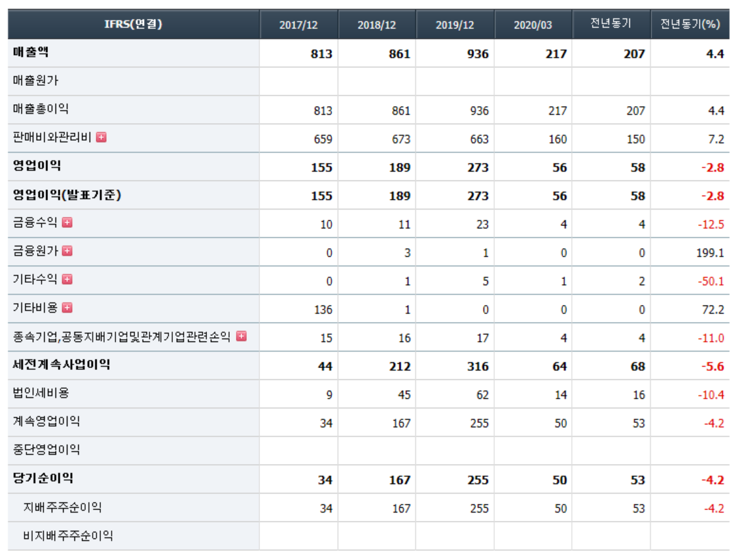Click 금융원가 growth value 199.1
The height and width of the screenshot is (560, 734).
pyautogui.click(x=710, y=253)
